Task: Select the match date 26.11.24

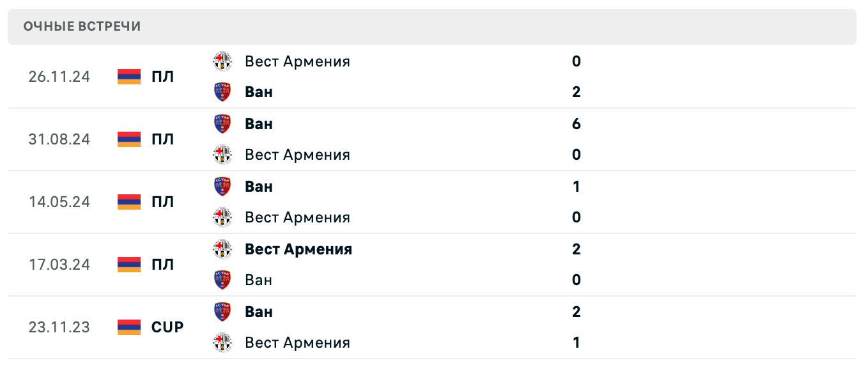Action: 58,76
